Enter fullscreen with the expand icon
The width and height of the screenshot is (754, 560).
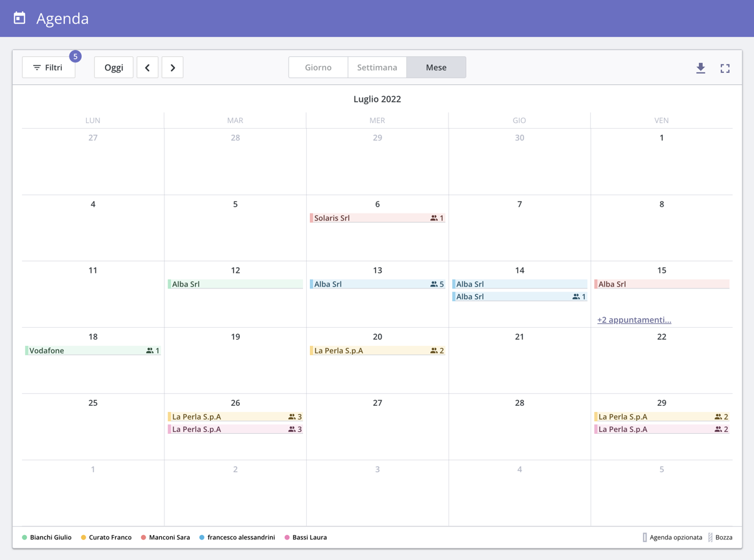(x=725, y=68)
